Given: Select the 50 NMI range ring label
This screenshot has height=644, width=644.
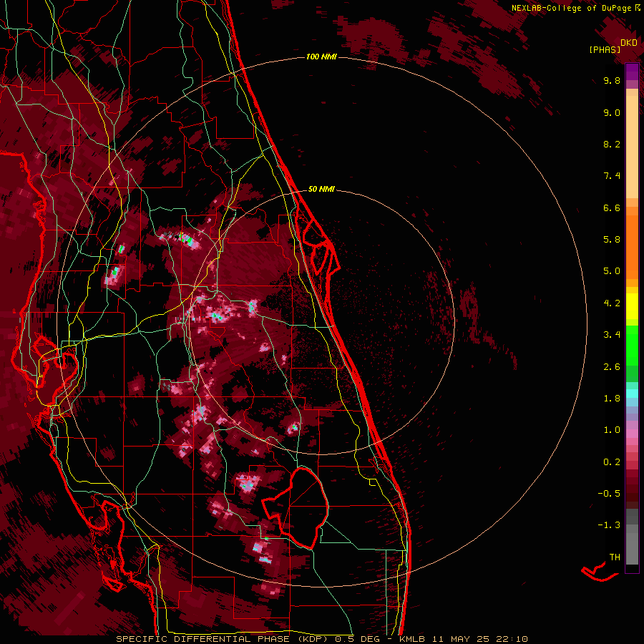Looking at the screenshot, I should click(321, 189).
